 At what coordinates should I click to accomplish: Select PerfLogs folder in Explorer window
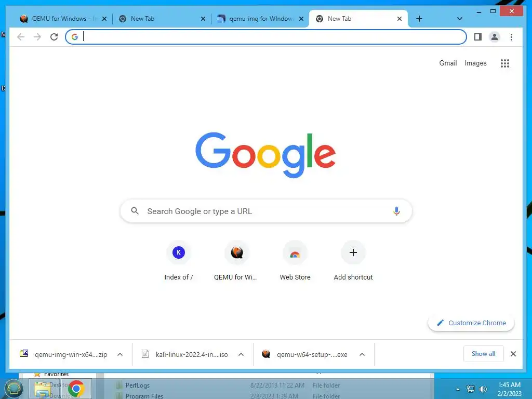(137, 385)
